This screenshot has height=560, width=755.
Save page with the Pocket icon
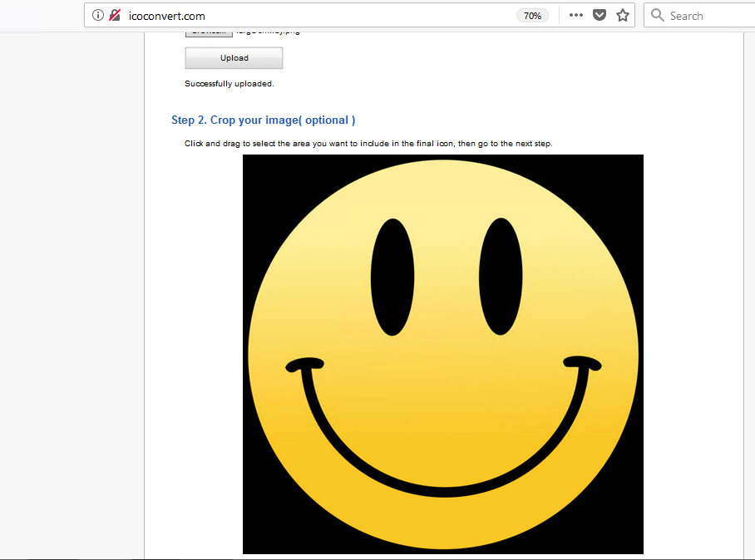[599, 16]
